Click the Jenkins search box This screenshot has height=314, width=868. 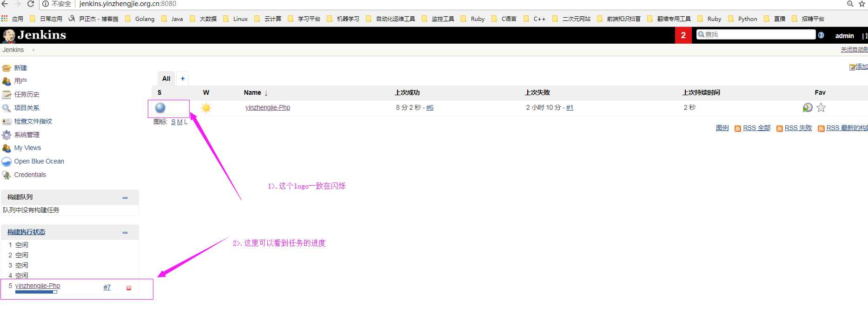[x=756, y=35]
